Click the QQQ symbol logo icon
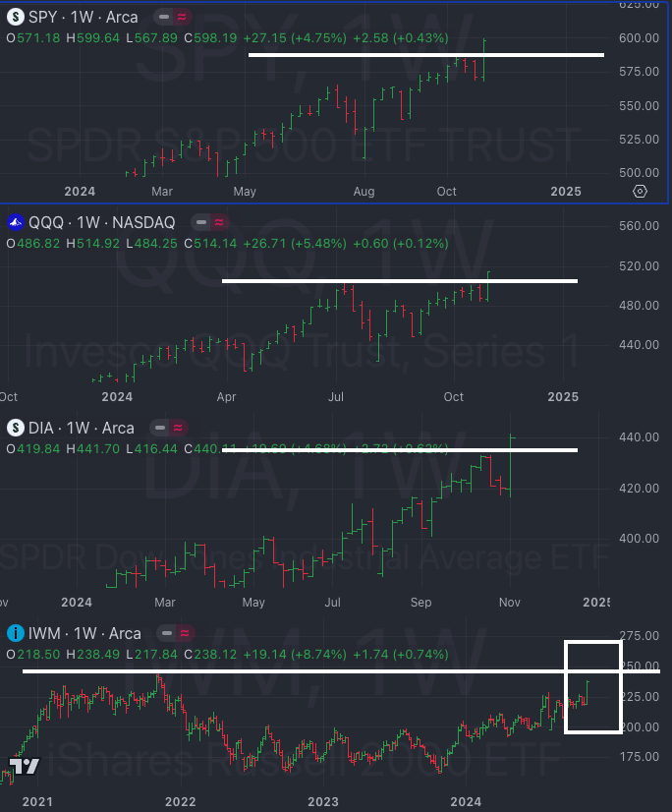Viewport: 672px width, 812px height. tap(16, 223)
